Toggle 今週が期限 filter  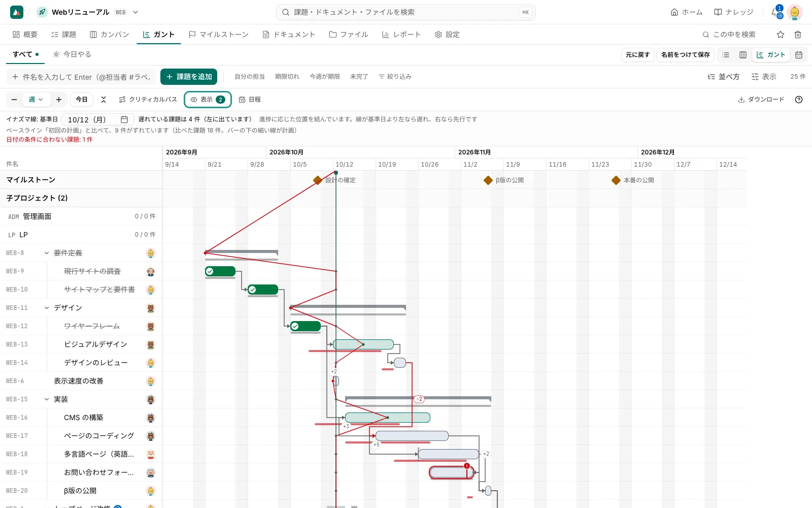point(325,77)
